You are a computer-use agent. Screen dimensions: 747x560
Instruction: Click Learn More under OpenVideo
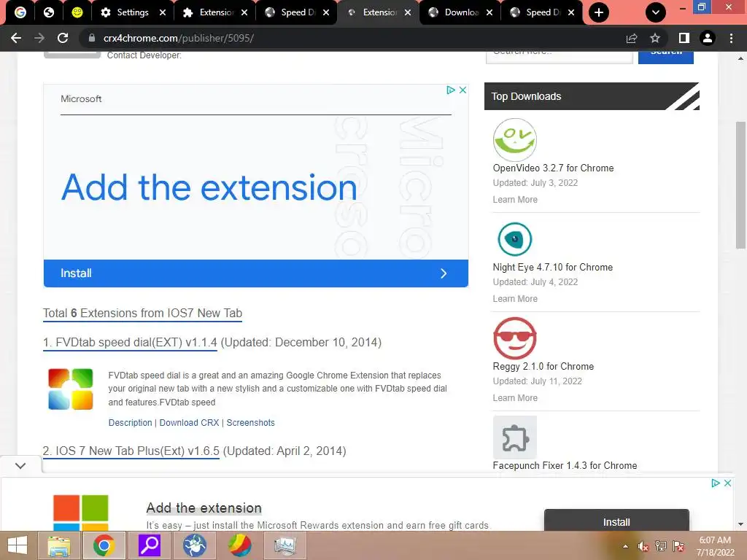tap(515, 200)
